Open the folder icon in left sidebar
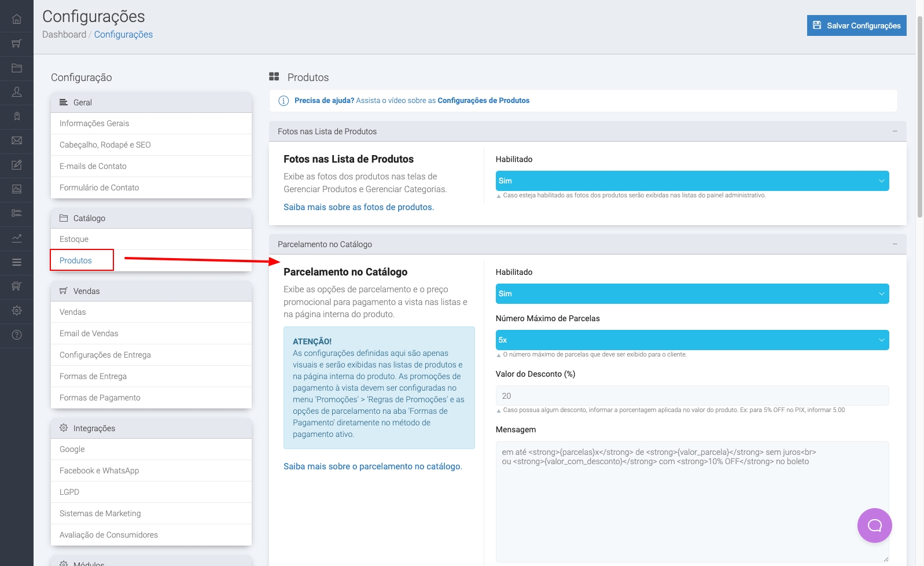 coord(17,68)
